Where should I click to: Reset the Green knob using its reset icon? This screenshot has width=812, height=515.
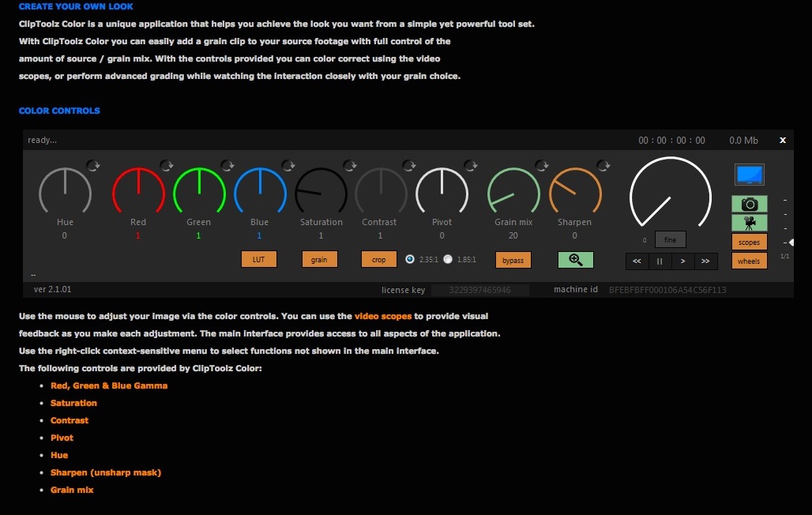(x=227, y=165)
